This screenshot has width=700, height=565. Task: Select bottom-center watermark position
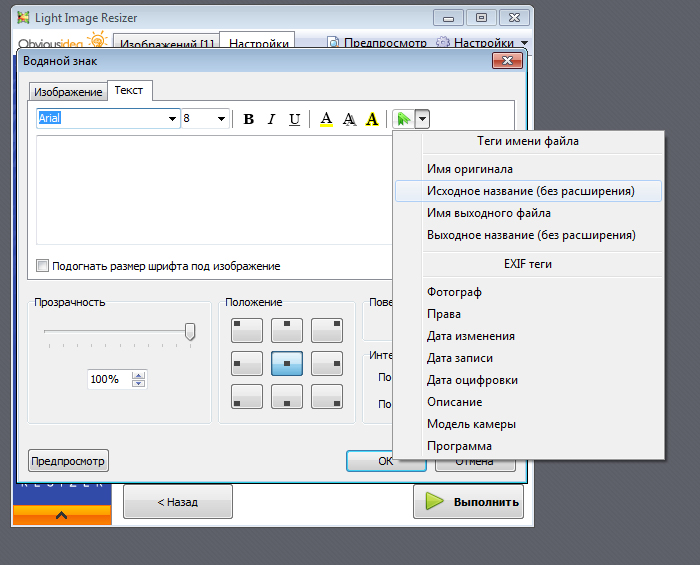[287, 396]
